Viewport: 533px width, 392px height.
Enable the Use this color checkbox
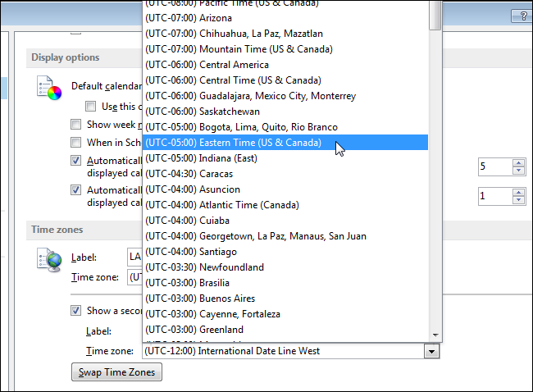coord(91,106)
